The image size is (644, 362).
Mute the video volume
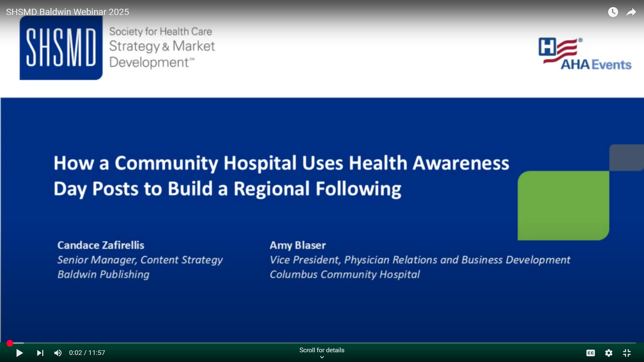(58, 353)
